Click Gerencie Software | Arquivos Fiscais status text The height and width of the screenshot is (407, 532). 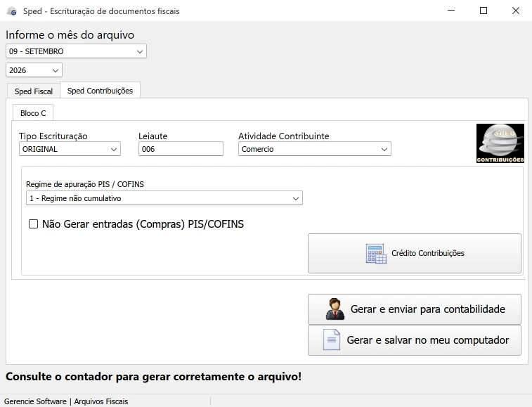click(x=66, y=401)
